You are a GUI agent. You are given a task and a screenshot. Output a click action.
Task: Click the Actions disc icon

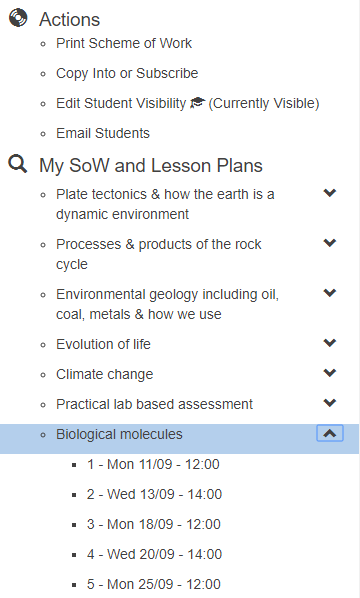18,18
